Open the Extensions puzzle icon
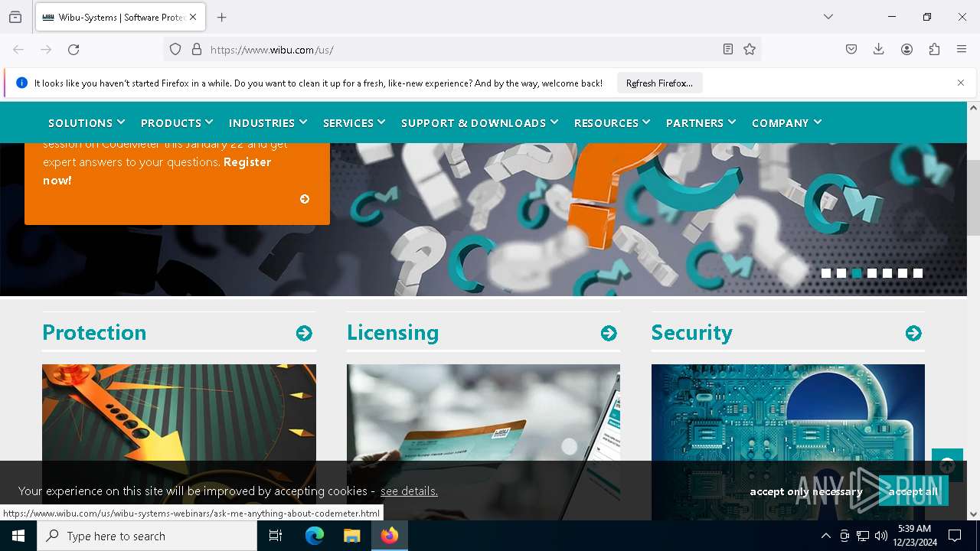The image size is (980, 551). tap(934, 50)
